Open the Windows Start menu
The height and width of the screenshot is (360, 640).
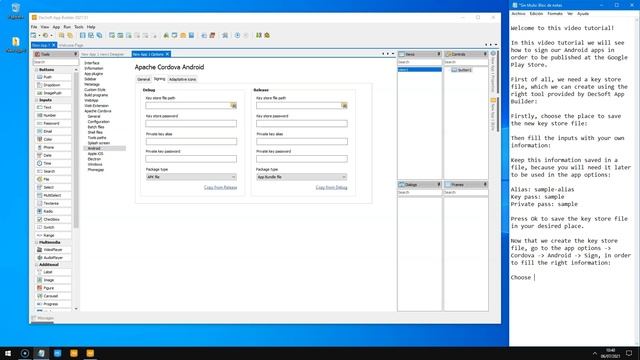(x=8, y=353)
